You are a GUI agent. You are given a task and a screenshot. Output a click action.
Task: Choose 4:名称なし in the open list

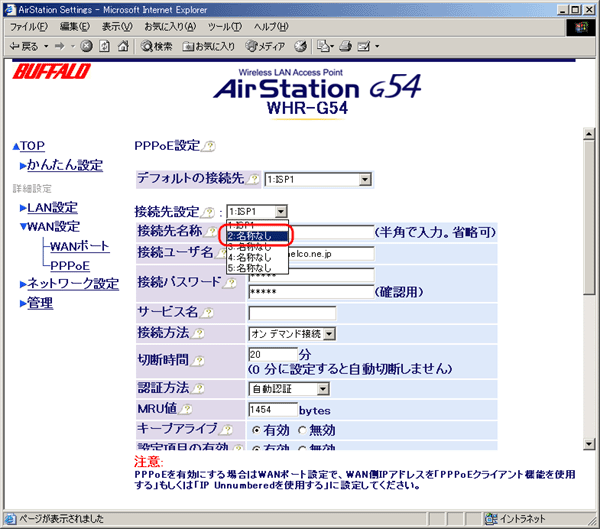[x=257, y=258]
